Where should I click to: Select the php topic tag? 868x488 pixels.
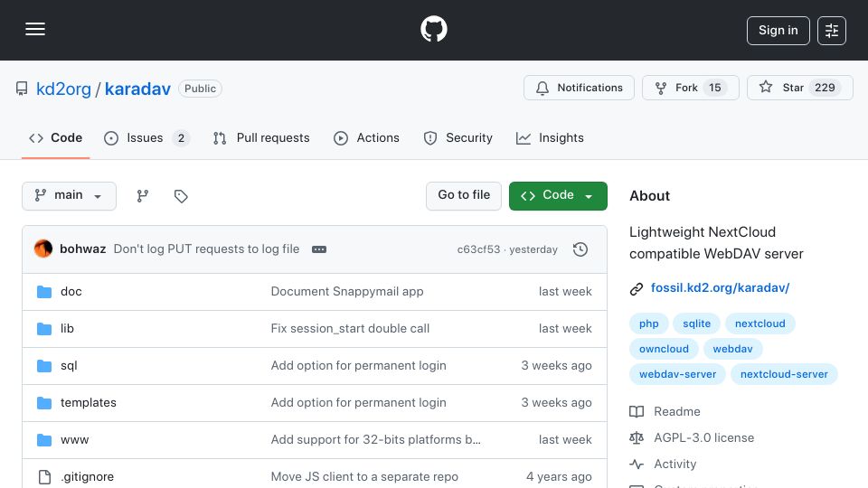coord(649,324)
